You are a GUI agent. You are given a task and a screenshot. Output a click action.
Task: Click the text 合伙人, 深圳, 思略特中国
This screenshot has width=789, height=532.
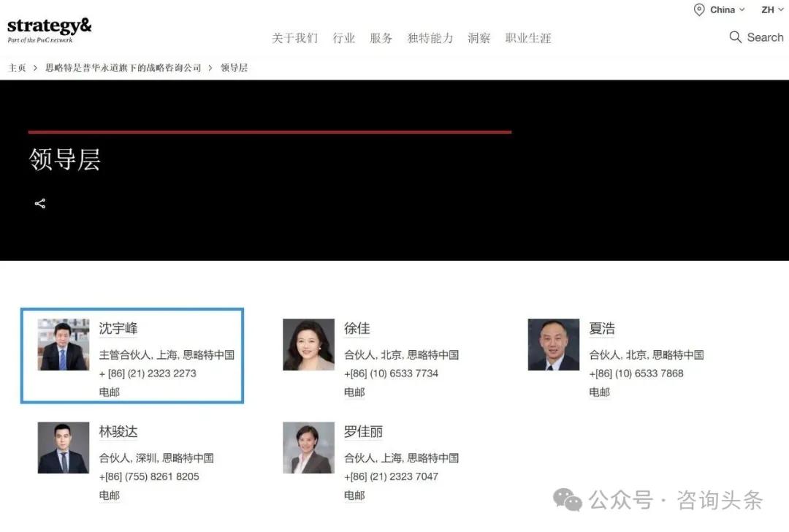tap(156, 458)
